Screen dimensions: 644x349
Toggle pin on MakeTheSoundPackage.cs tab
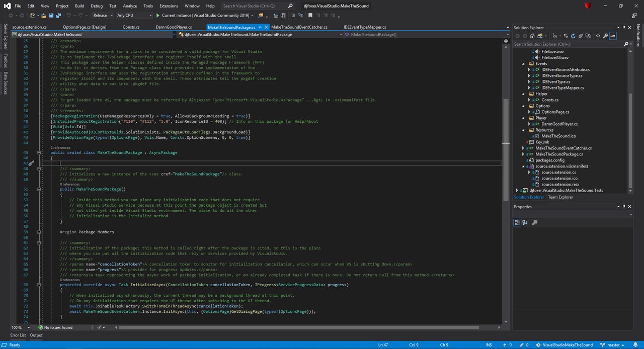[260, 27]
